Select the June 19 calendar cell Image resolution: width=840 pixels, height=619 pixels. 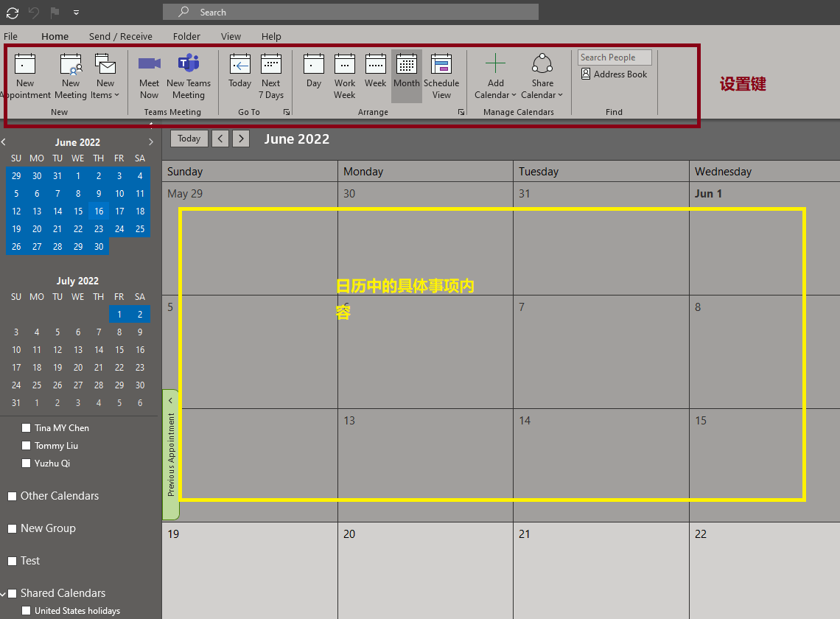click(x=250, y=571)
